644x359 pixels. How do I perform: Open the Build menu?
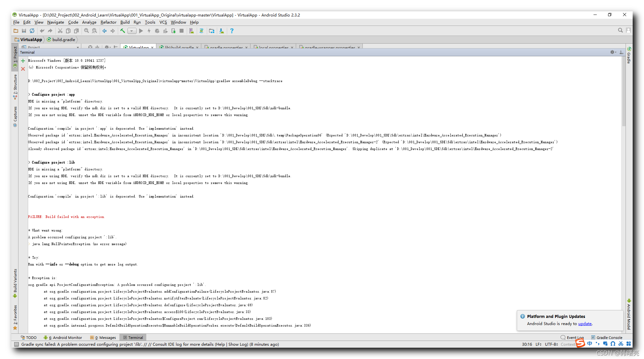[x=125, y=22]
